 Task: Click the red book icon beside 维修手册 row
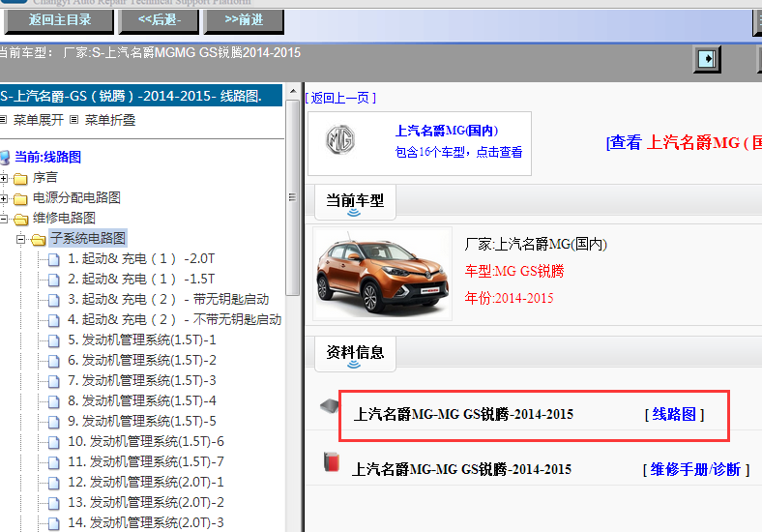(x=332, y=462)
